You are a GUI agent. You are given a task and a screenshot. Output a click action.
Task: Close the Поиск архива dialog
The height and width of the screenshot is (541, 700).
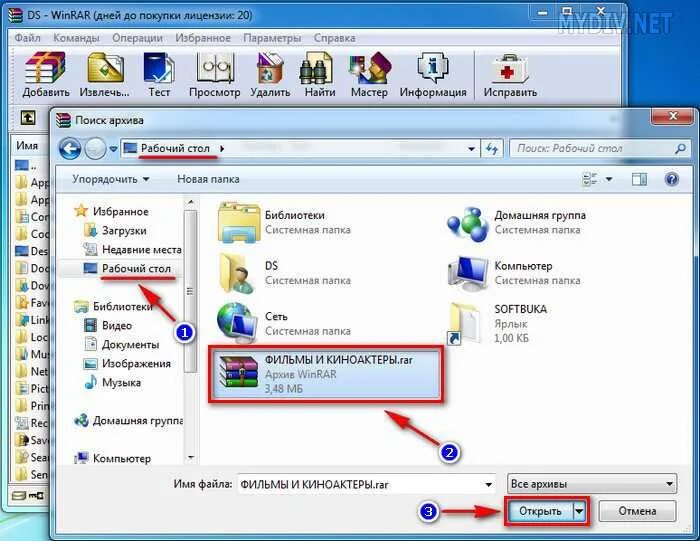pos(673,117)
